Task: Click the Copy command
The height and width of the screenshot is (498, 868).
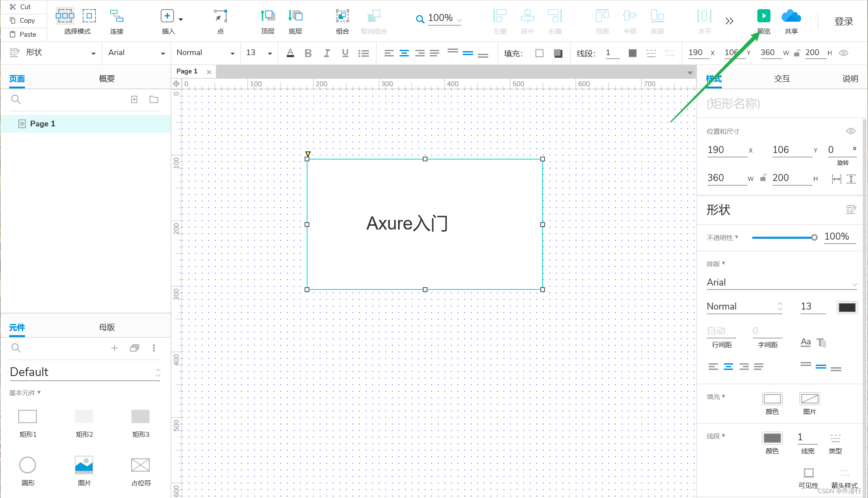Action: [22, 20]
